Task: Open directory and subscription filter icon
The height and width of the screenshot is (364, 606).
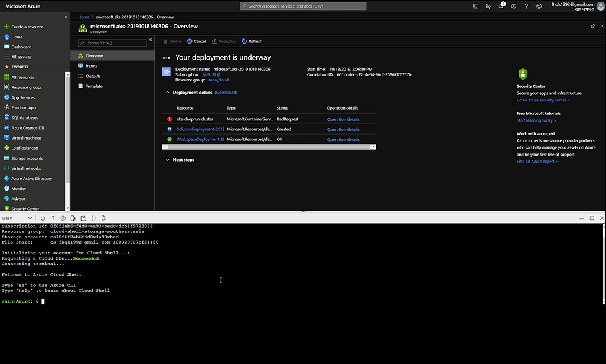Action: pos(488,6)
